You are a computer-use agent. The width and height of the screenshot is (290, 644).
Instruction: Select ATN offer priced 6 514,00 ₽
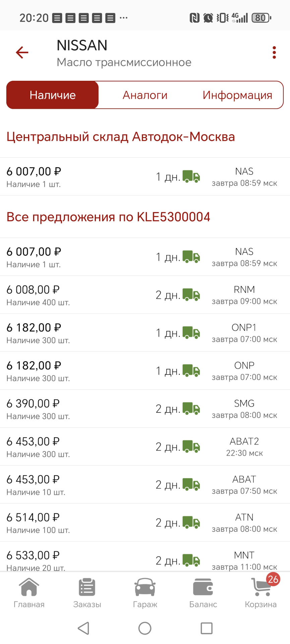[145, 522]
